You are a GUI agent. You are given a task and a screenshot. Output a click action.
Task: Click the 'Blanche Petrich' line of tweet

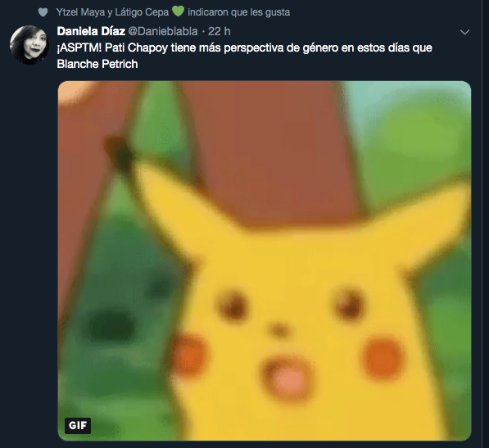coord(97,64)
